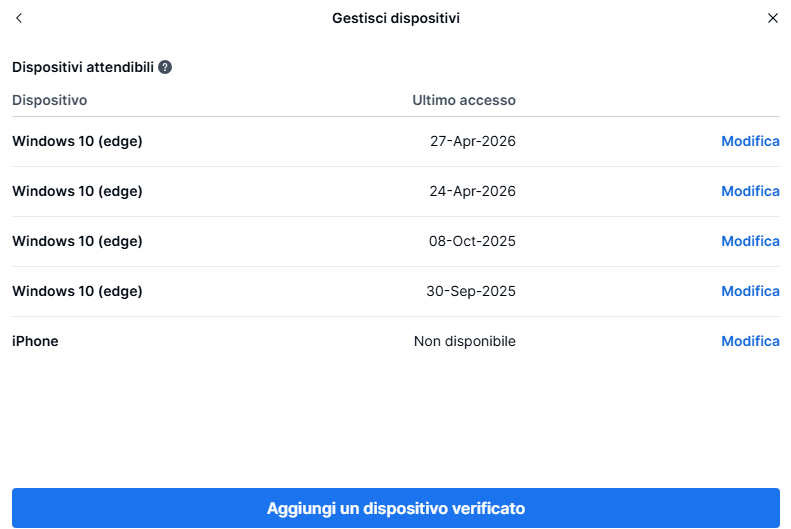Edit the device last accessed 08-Oct-2025
The image size is (791, 529).
tap(750, 241)
